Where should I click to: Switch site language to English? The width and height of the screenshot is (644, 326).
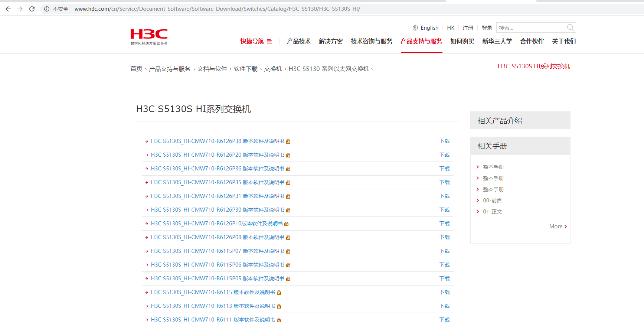[429, 28]
